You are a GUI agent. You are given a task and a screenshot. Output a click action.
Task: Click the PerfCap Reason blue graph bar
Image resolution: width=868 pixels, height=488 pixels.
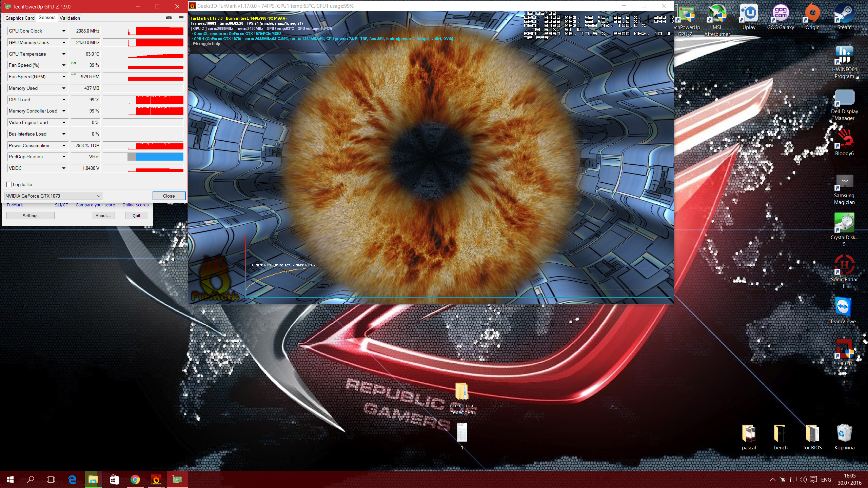pos(159,157)
